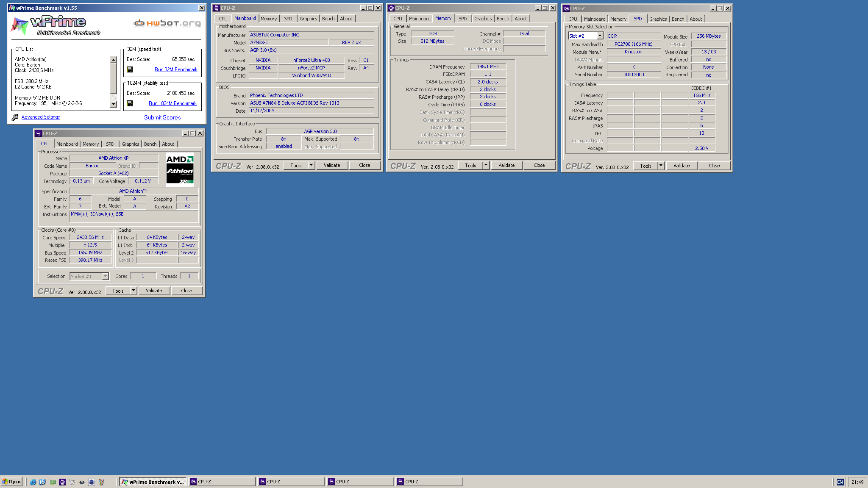Image resolution: width=868 pixels, height=488 pixels.
Task: Click the title bar icon of the CPU-tab CPU-Z window
Action: click(39, 133)
